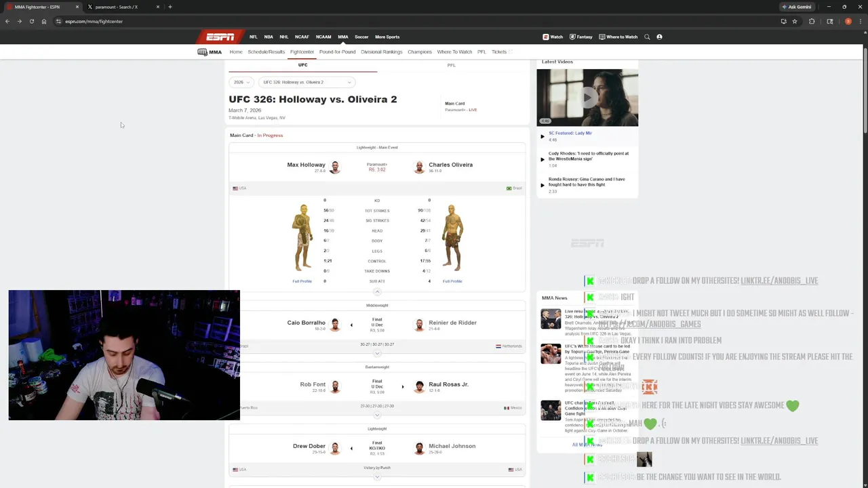
Task: Click Charles Oliveira full-body image
Action: [x=452, y=239]
